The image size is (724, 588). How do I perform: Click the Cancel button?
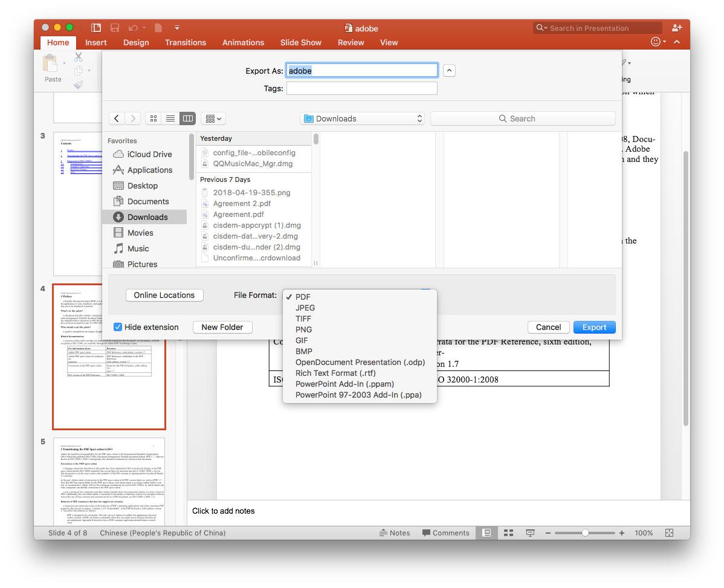click(x=548, y=327)
